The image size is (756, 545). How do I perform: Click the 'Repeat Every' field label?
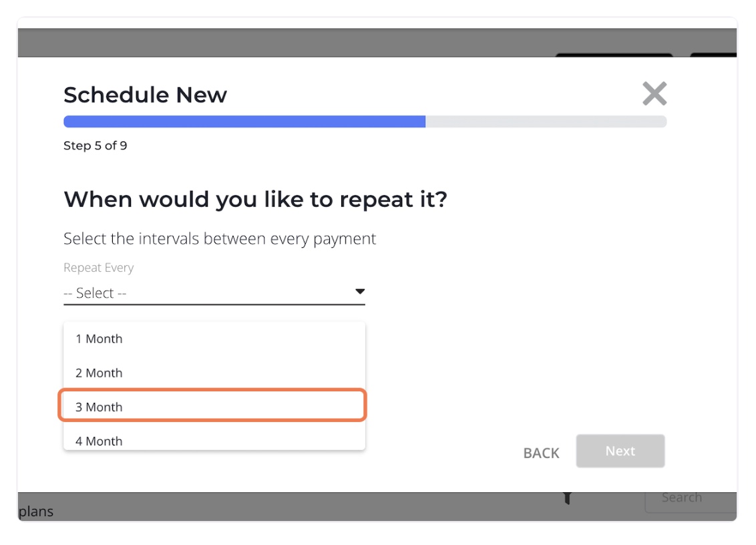coord(98,268)
